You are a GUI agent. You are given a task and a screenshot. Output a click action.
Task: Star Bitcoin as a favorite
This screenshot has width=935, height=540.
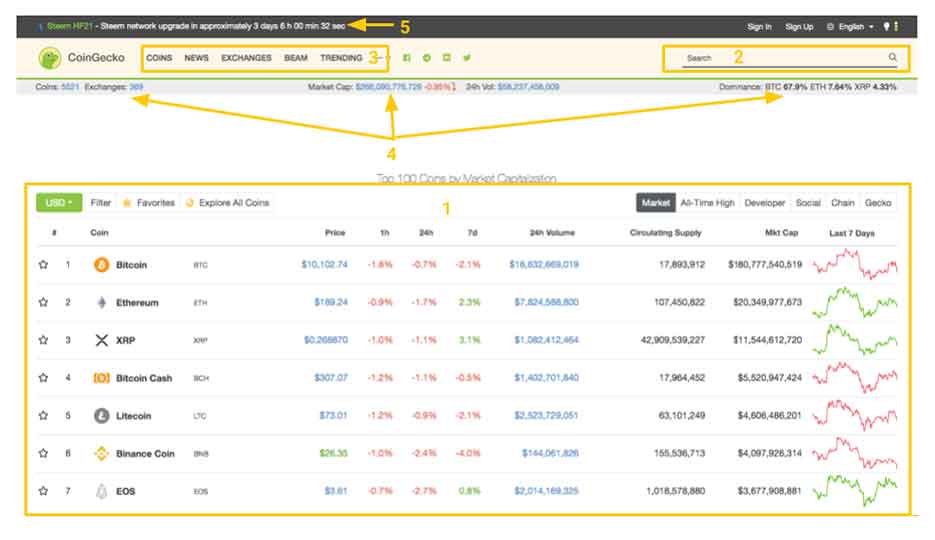43,265
